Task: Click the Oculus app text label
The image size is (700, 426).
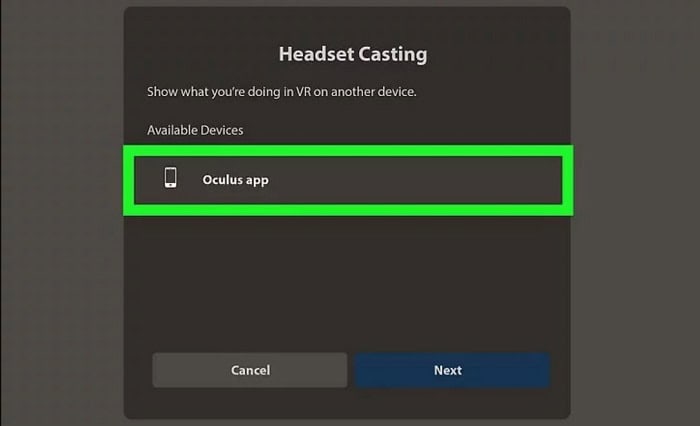Action: (235, 180)
